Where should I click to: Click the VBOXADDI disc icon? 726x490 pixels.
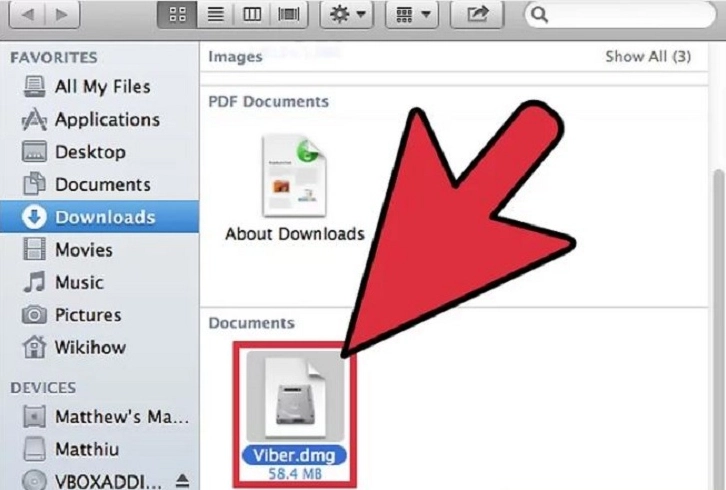34,481
